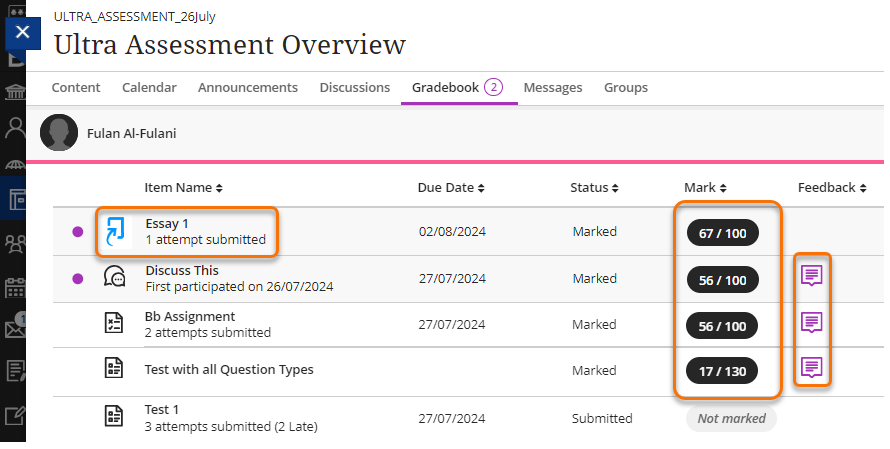Open feedback icon for Discuss This
Viewport: 890px width, 449px height.
812,275
